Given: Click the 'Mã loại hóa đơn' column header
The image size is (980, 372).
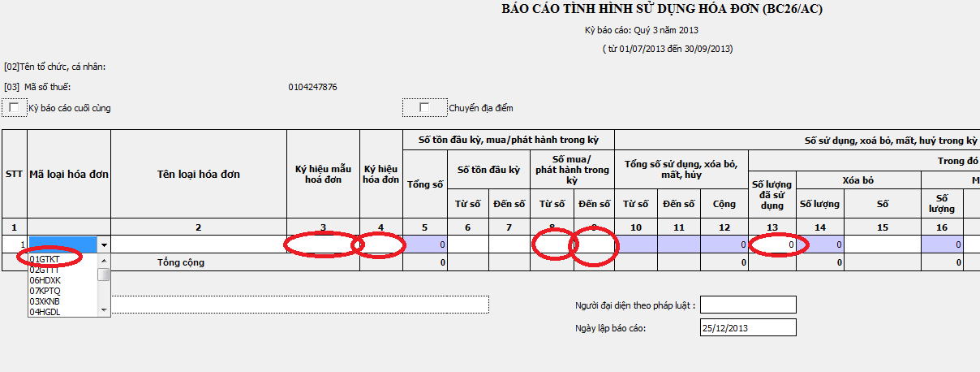Looking at the screenshot, I should 69,174.
